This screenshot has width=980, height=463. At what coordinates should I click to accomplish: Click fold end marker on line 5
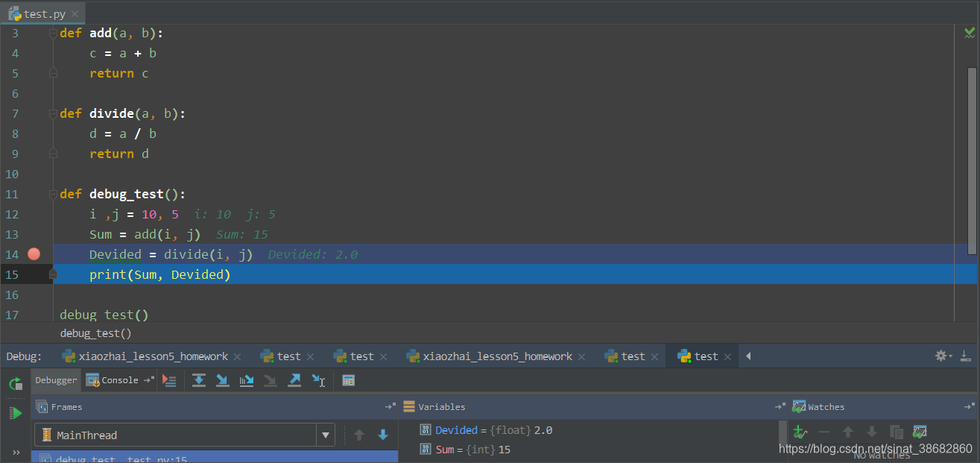pyautogui.click(x=52, y=73)
